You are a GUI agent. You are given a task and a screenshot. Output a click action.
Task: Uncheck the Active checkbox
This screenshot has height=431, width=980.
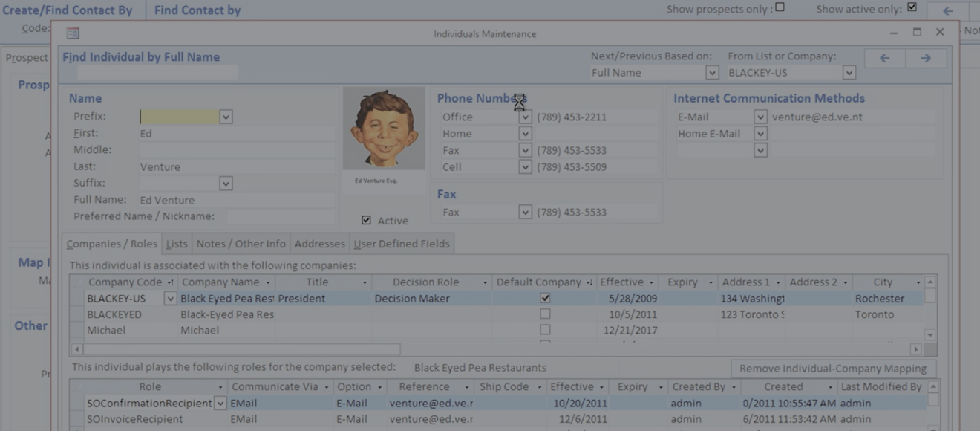(366, 221)
